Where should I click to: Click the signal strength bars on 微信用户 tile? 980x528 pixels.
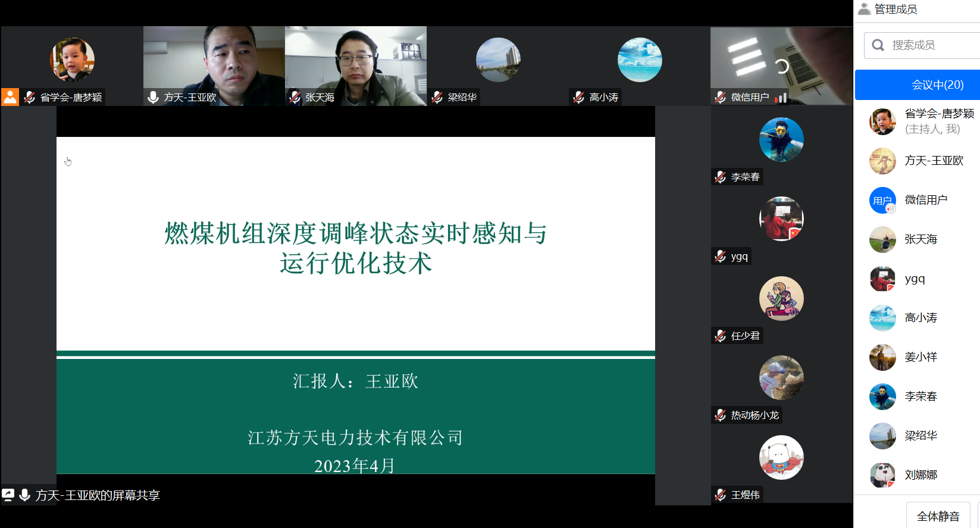[781, 98]
